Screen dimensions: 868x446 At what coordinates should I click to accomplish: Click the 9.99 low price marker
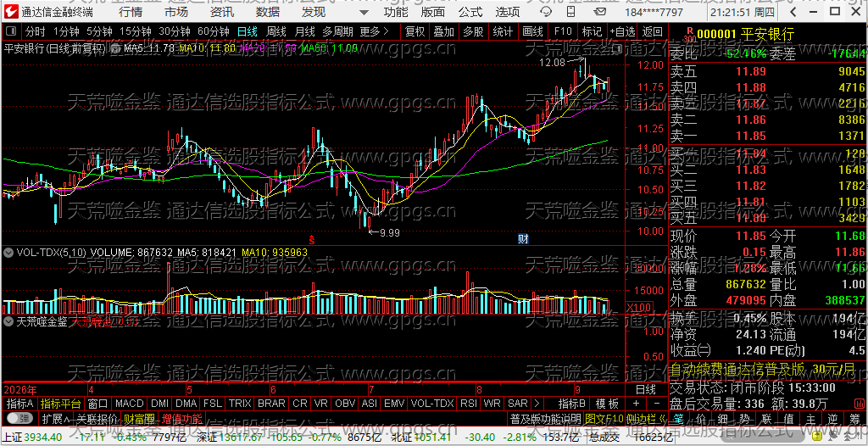390,232
